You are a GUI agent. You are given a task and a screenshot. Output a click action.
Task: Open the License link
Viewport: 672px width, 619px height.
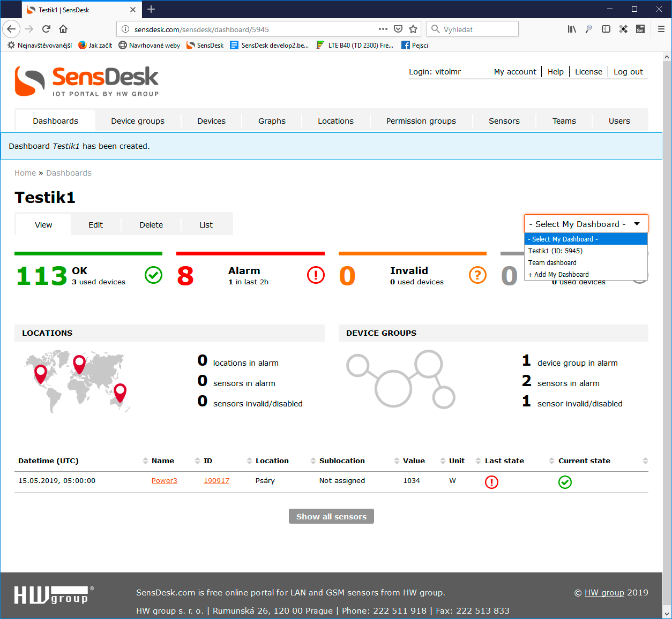coord(588,72)
